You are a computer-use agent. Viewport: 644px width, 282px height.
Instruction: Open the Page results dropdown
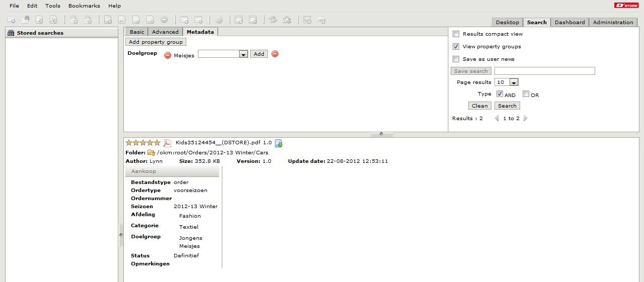(514, 82)
